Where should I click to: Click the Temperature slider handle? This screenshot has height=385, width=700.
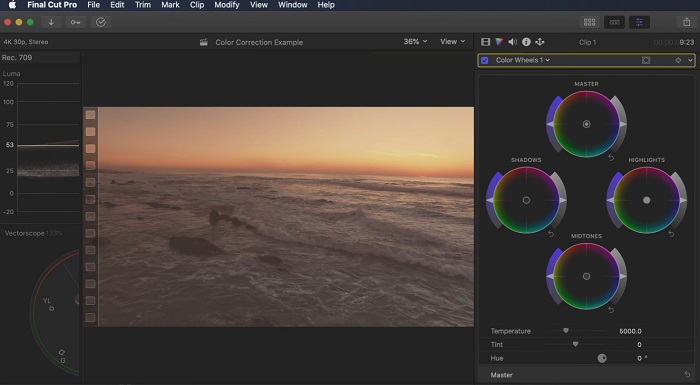[x=566, y=331]
